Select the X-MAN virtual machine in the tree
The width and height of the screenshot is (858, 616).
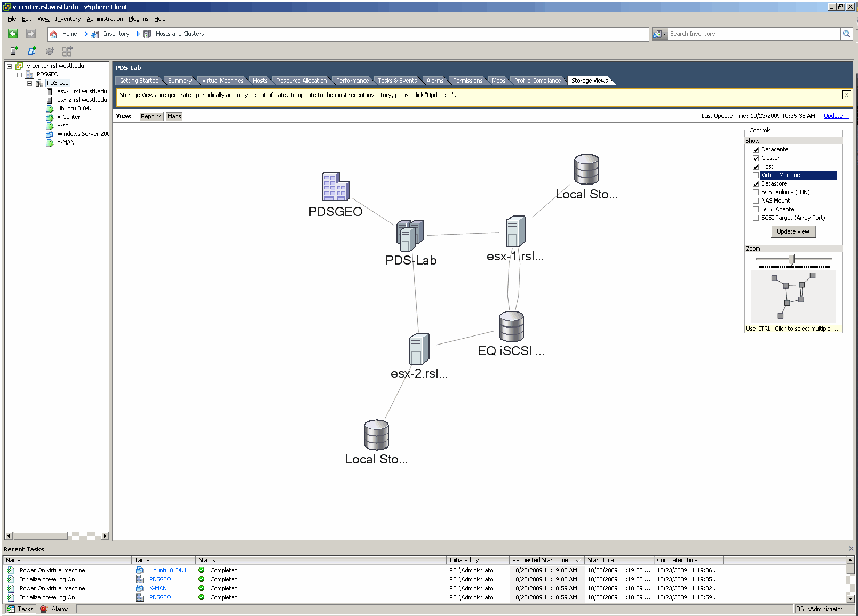[x=65, y=142]
